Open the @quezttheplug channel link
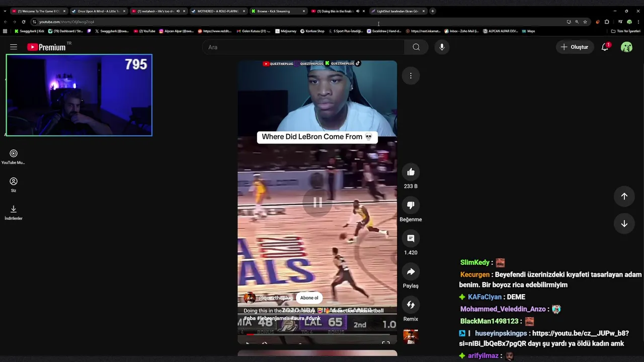Viewport: 644px width, 362px height. point(275,298)
